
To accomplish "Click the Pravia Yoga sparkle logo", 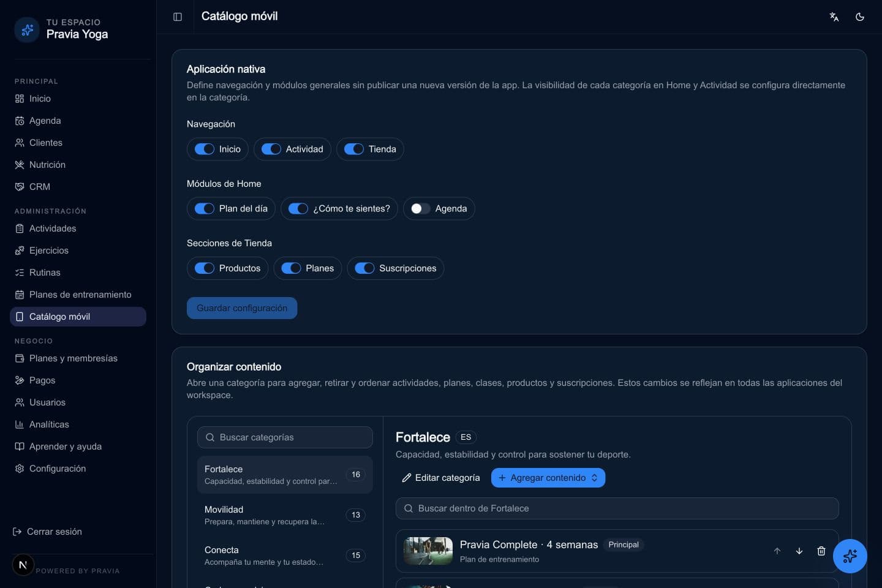I will [x=27, y=29].
